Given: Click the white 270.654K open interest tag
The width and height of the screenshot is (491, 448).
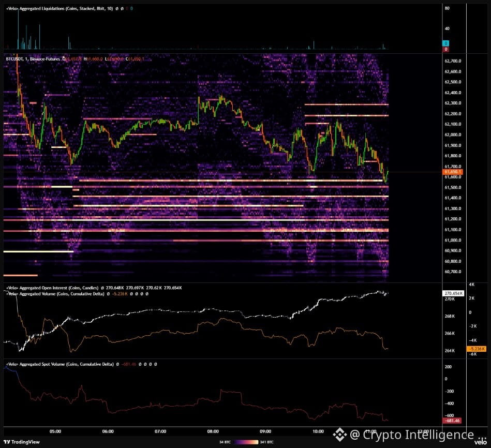Looking at the screenshot, I should coord(453,293).
